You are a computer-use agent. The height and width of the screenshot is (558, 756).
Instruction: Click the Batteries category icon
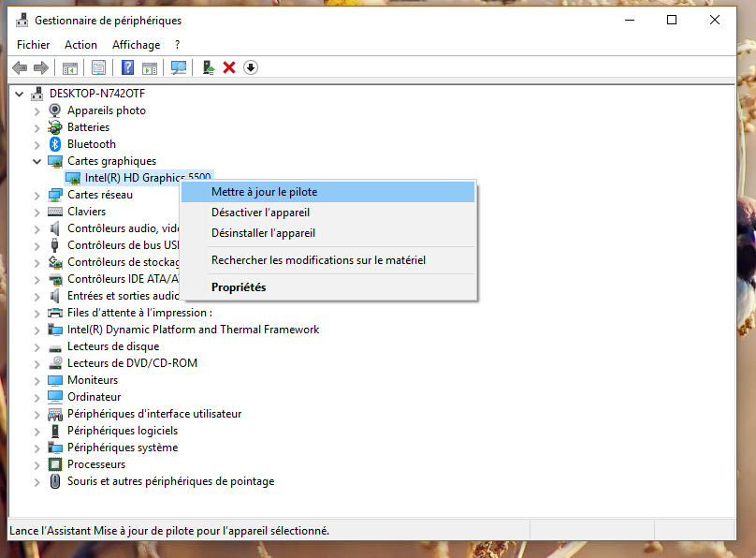coord(55,127)
